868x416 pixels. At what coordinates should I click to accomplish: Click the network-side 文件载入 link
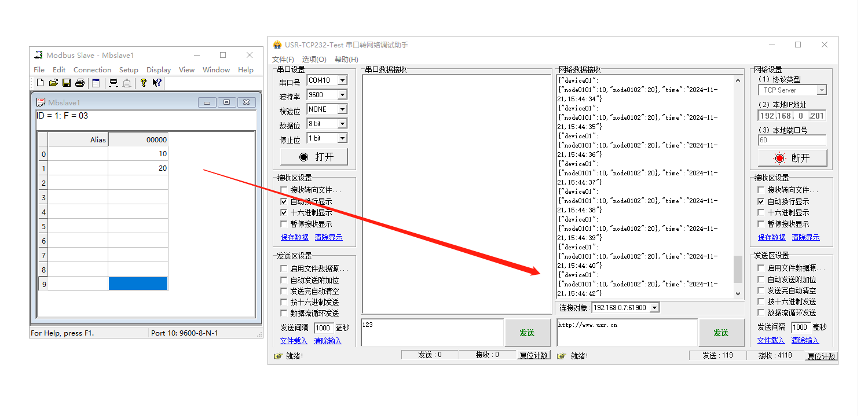[x=771, y=340]
